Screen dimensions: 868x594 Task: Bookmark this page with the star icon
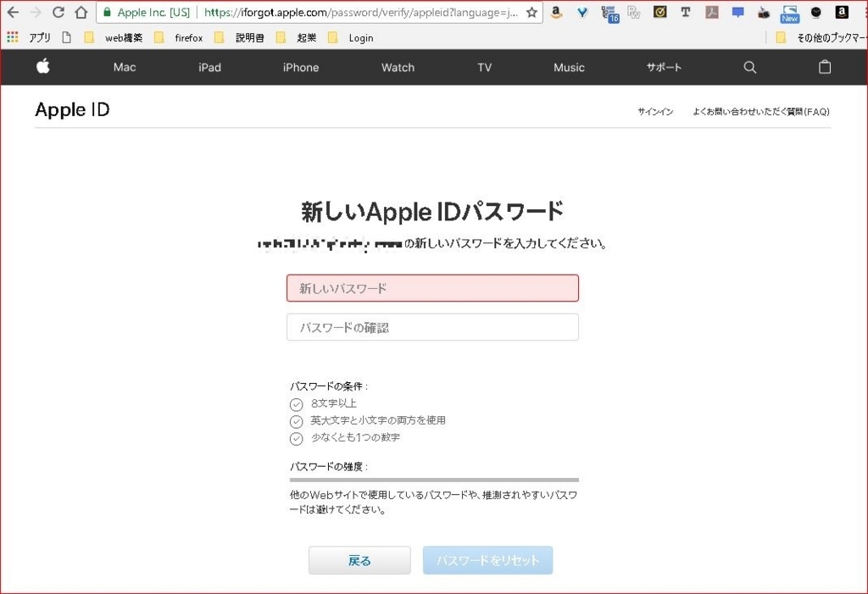pos(531,12)
